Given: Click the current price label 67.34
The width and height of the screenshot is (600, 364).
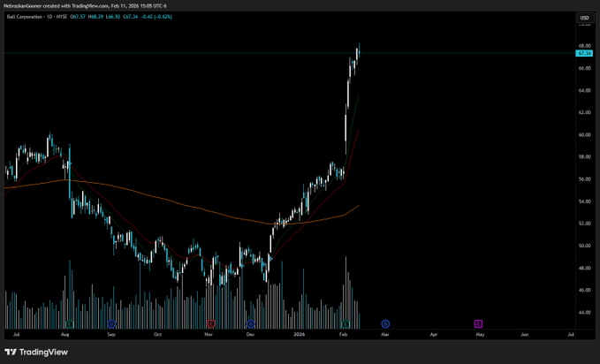Looking at the screenshot, I should click(x=584, y=54).
